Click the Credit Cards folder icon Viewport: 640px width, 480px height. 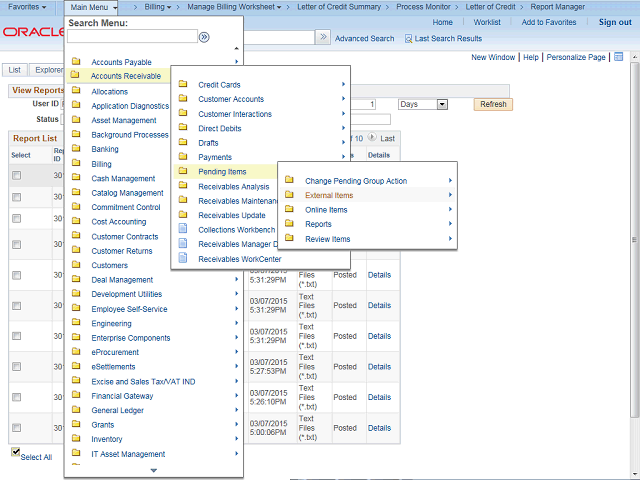(183, 85)
